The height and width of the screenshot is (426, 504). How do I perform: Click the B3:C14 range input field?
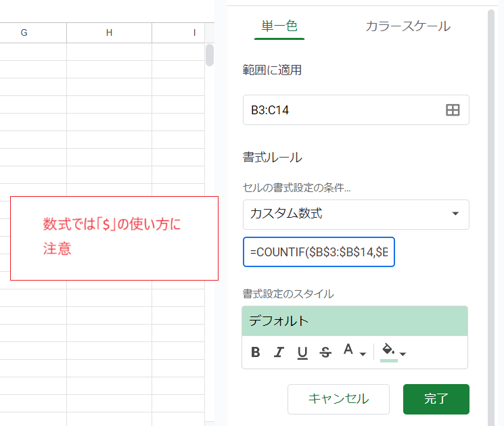(x=356, y=110)
